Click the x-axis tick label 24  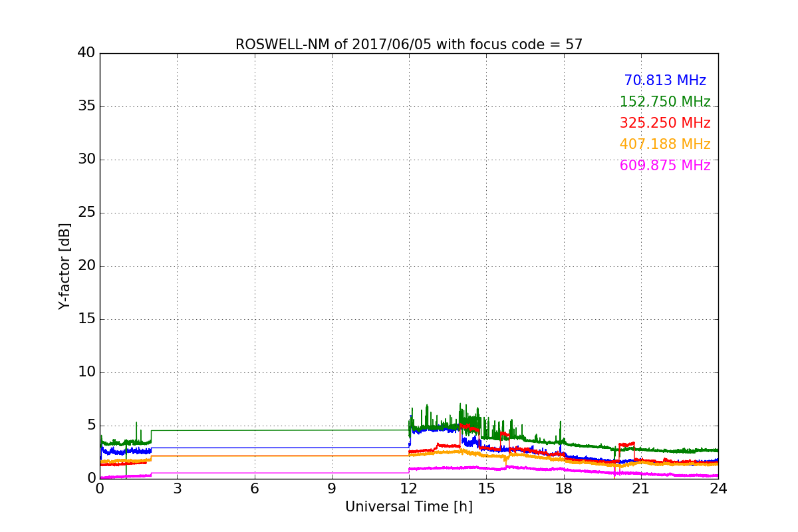click(x=718, y=489)
